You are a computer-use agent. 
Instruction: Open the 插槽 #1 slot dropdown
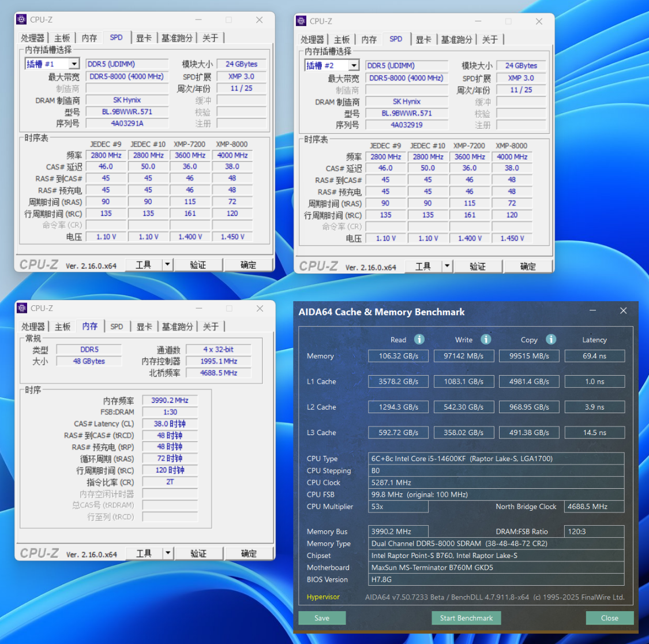tap(74, 64)
